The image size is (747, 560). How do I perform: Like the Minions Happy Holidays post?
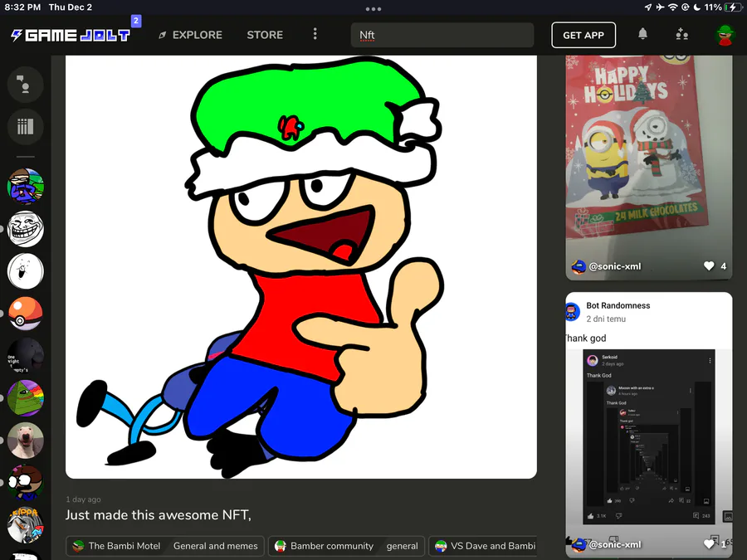pyautogui.click(x=709, y=266)
